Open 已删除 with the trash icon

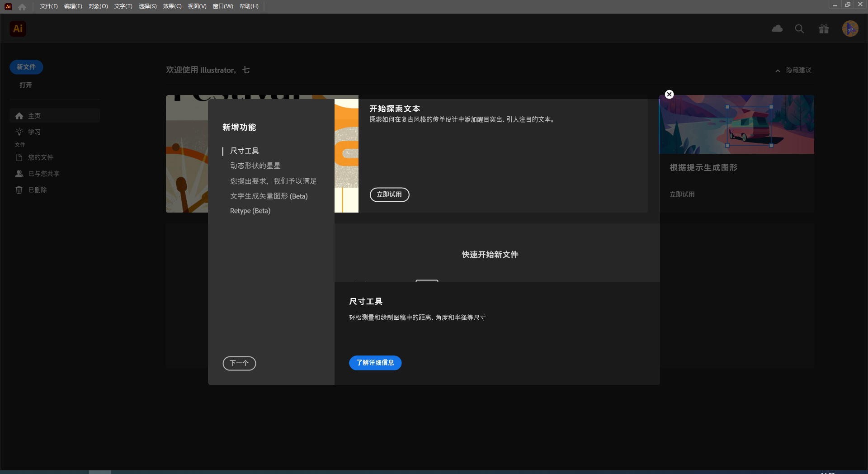[x=19, y=190]
